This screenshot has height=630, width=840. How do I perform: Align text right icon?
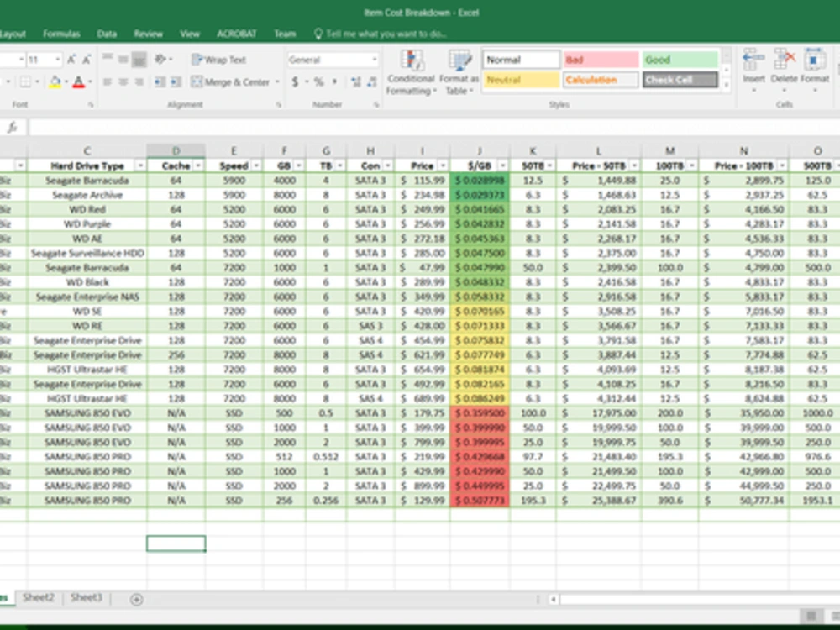point(139,82)
